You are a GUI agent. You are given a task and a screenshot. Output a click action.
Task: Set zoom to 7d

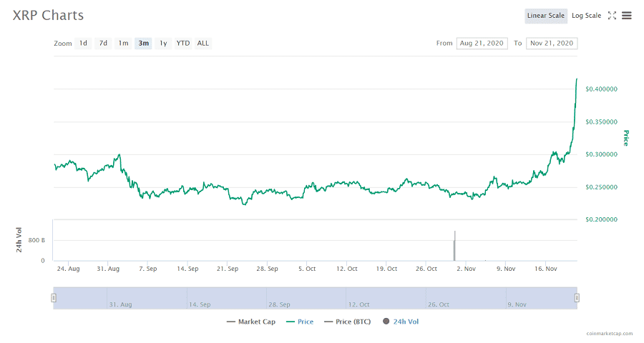tap(103, 43)
